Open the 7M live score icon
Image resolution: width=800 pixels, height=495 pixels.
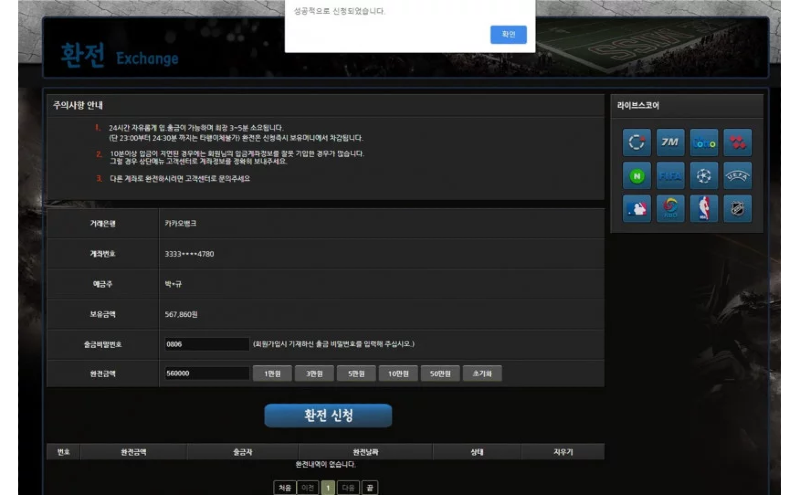click(x=670, y=143)
